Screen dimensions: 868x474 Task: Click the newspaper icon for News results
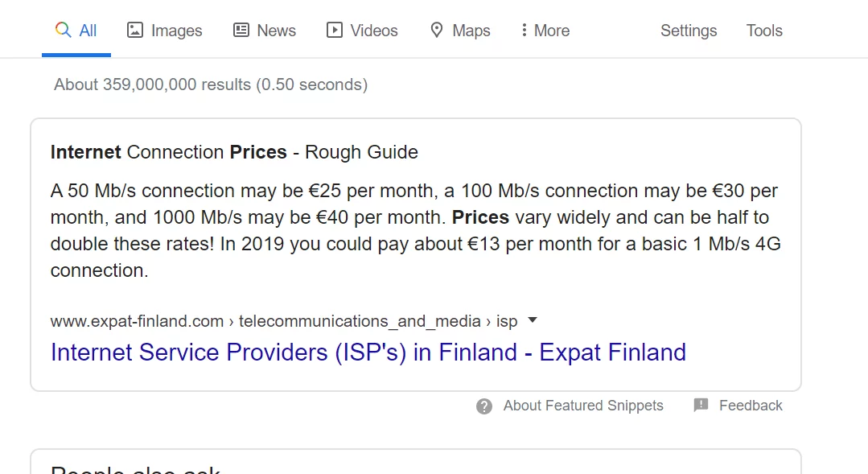coord(241,30)
